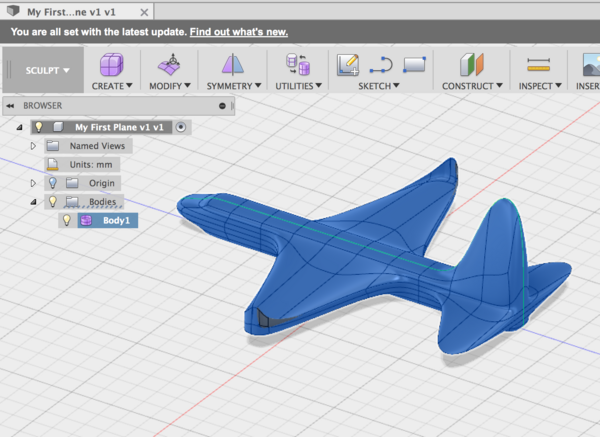600x437 pixels.
Task: Click the Utilities convert icon
Action: pos(298,65)
